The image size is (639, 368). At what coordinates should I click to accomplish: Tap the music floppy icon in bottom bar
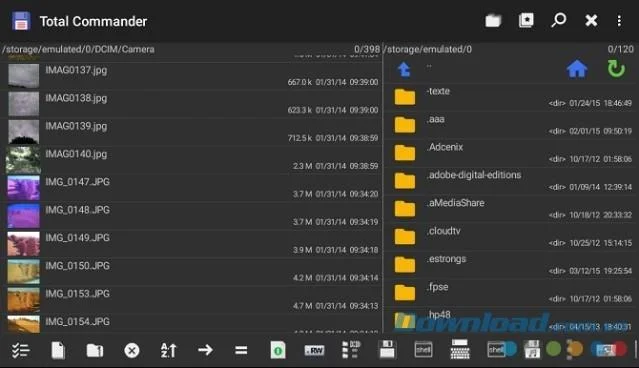(x=532, y=349)
